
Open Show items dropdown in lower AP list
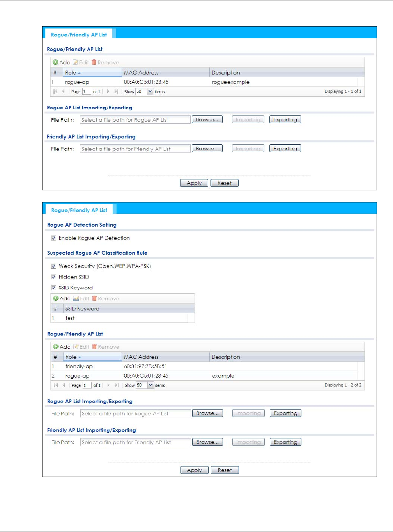(150, 385)
